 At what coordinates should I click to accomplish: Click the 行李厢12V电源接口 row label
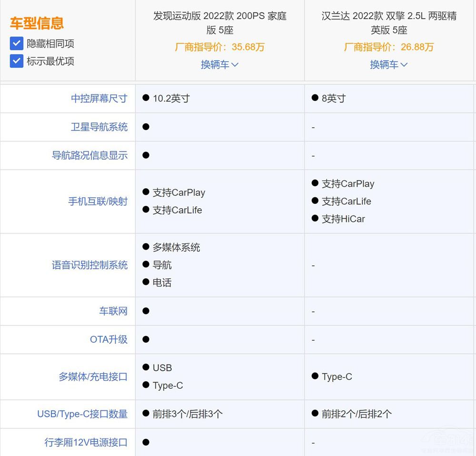pyautogui.click(x=86, y=442)
